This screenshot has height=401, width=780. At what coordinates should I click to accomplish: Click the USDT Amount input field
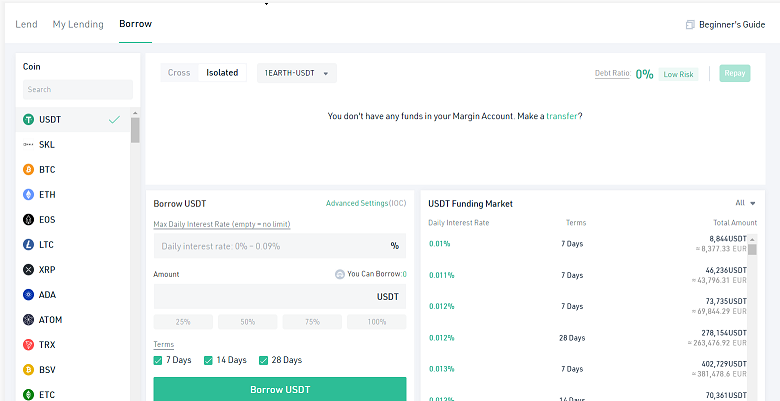[x=280, y=297]
